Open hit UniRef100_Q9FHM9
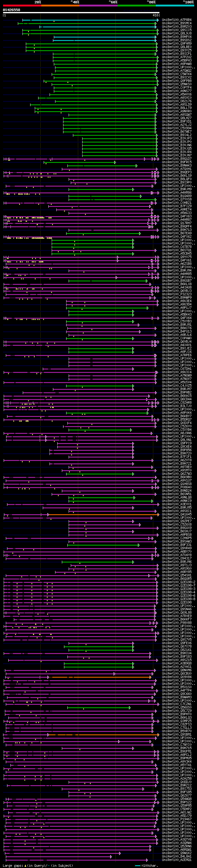197x868 pixels. tap(177, 43)
